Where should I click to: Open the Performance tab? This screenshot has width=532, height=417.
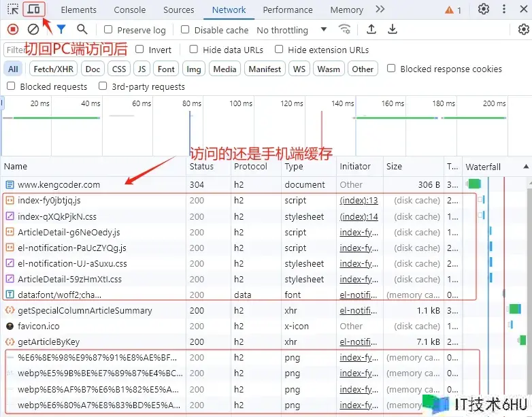click(x=288, y=10)
